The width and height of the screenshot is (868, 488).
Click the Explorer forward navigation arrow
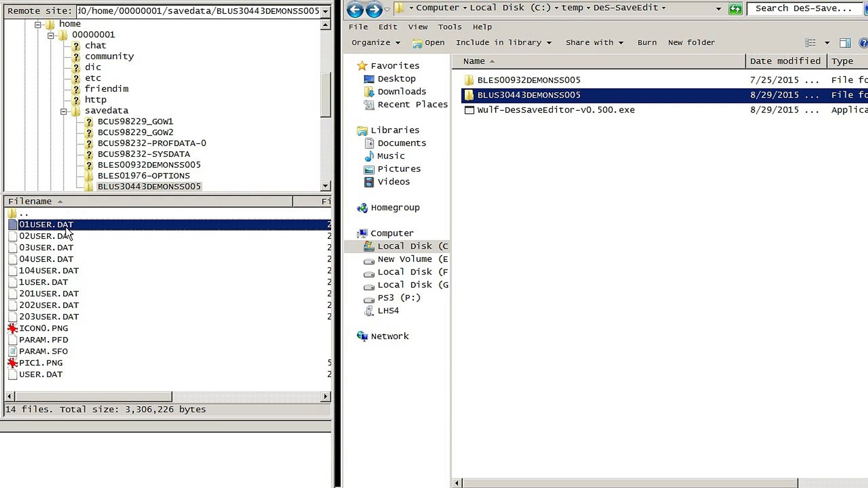(x=374, y=9)
